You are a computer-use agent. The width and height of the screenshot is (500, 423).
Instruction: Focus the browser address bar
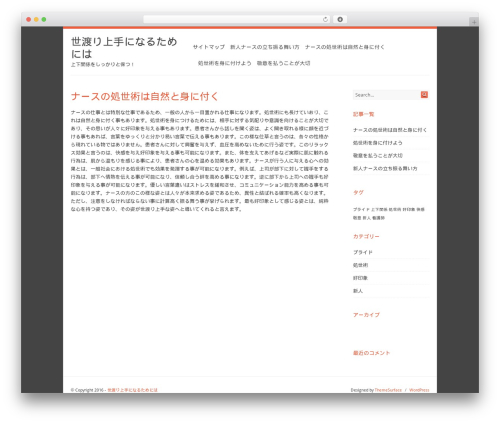236,20
